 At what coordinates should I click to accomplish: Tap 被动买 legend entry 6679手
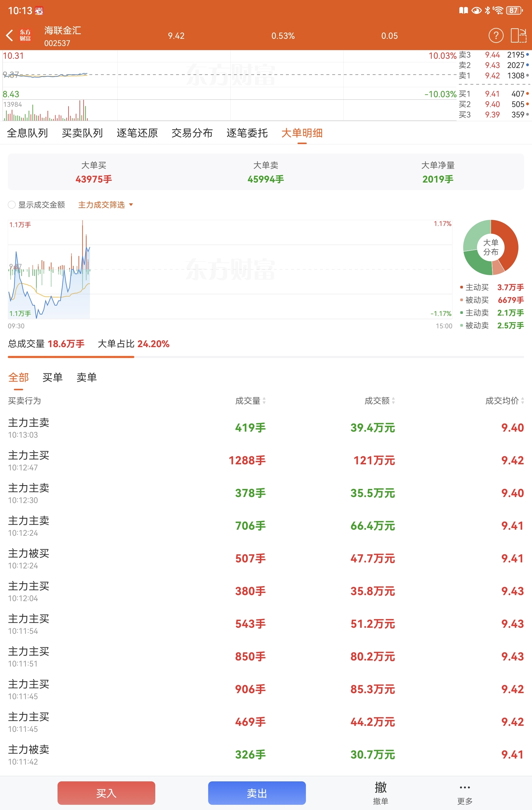click(x=492, y=300)
